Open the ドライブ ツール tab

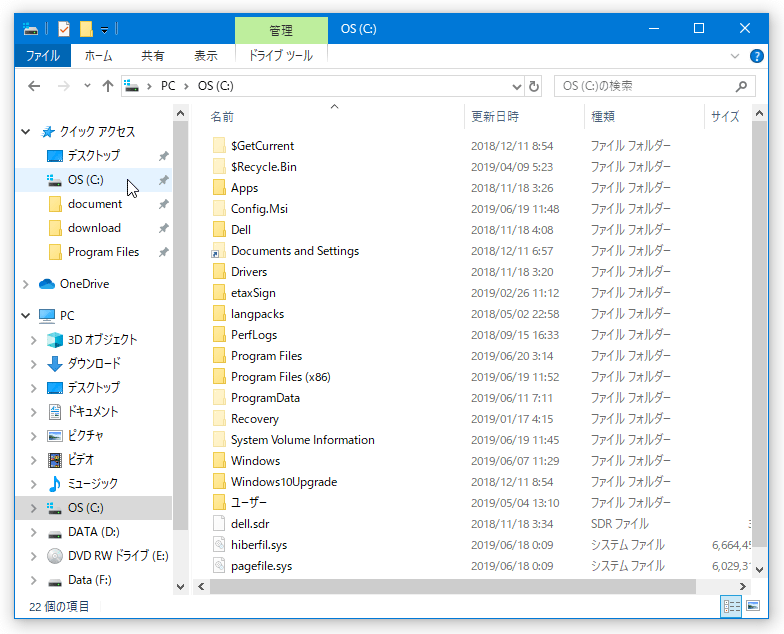point(281,56)
